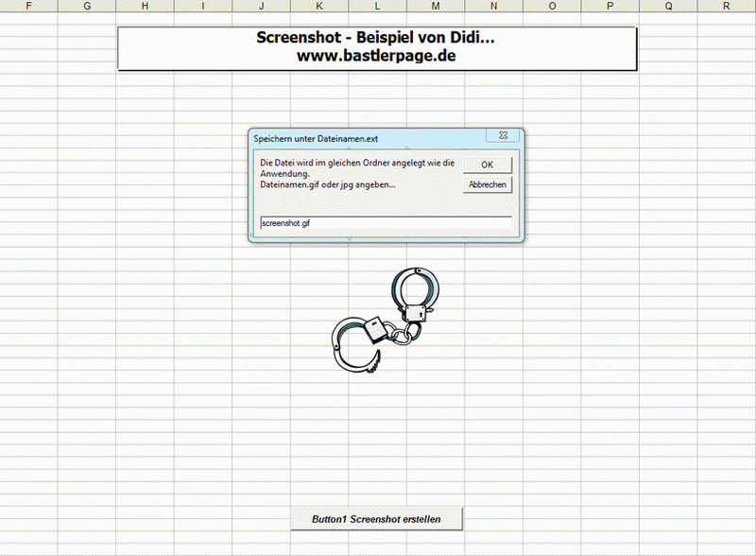
Task: Click the text Dateinamen.gif oder jpg angeben...
Action: click(x=328, y=184)
